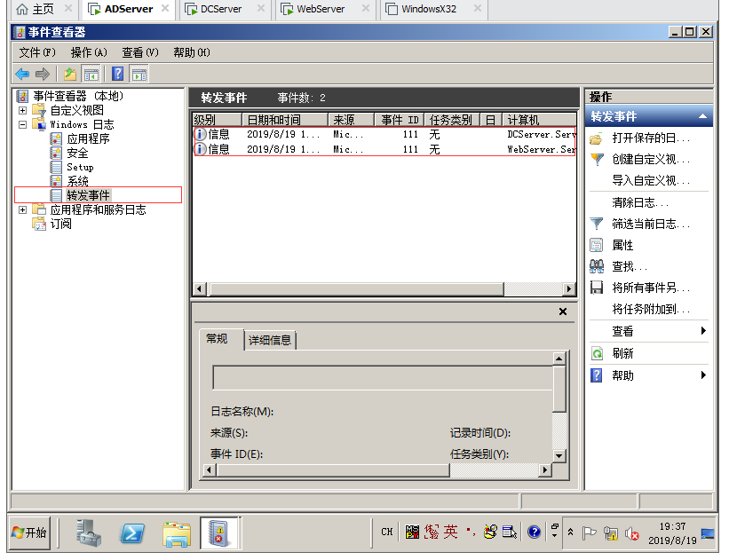
Task: Click the save all events disk icon
Action: coord(597,288)
